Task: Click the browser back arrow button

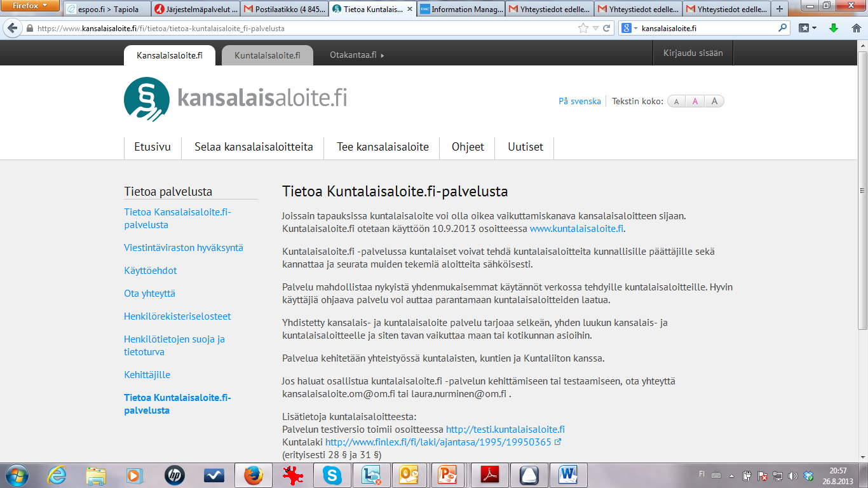Action: click(13, 29)
